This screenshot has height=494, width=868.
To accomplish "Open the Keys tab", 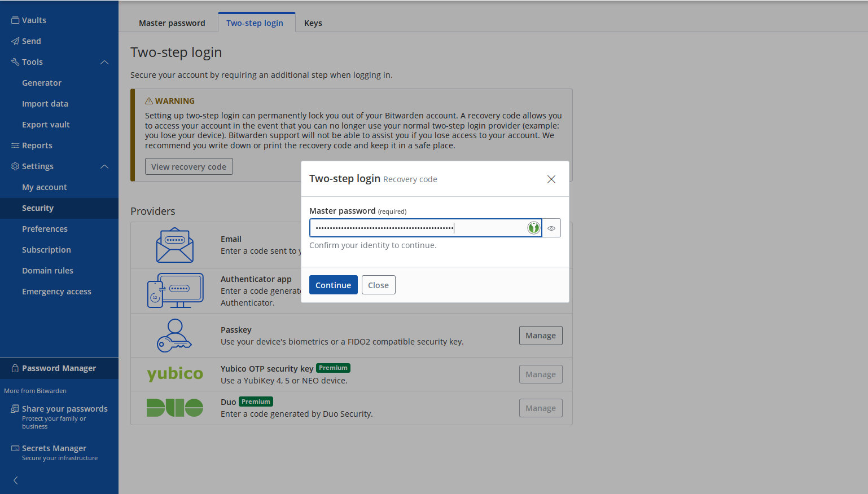I will point(313,23).
